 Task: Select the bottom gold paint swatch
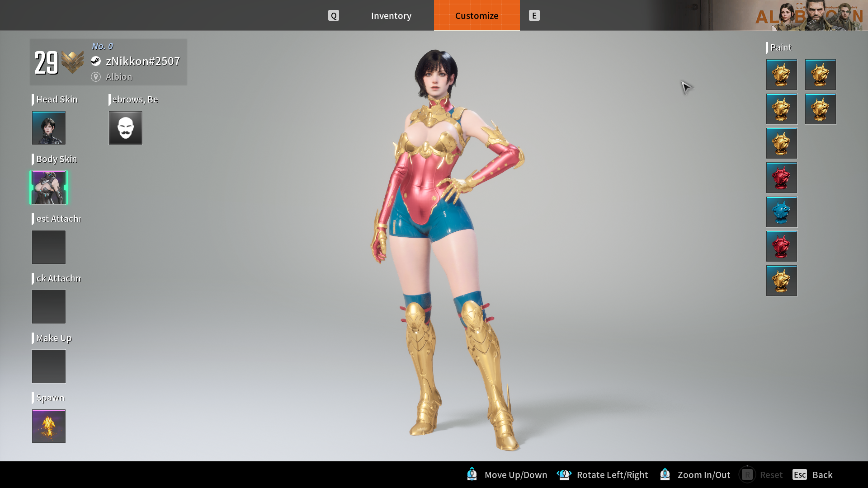pyautogui.click(x=781, y=281)
